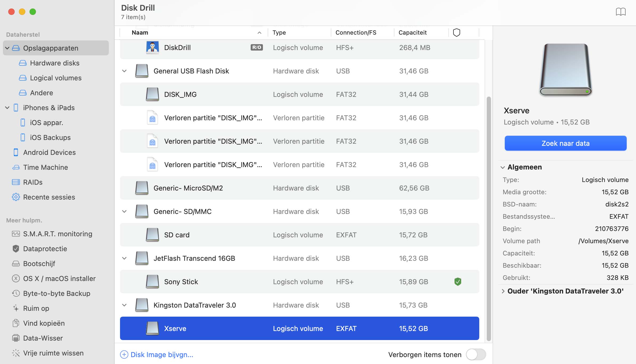
Task: Click the /Volumes/Xserve path value
Action: pyautogui.click(x=603, y=241)
